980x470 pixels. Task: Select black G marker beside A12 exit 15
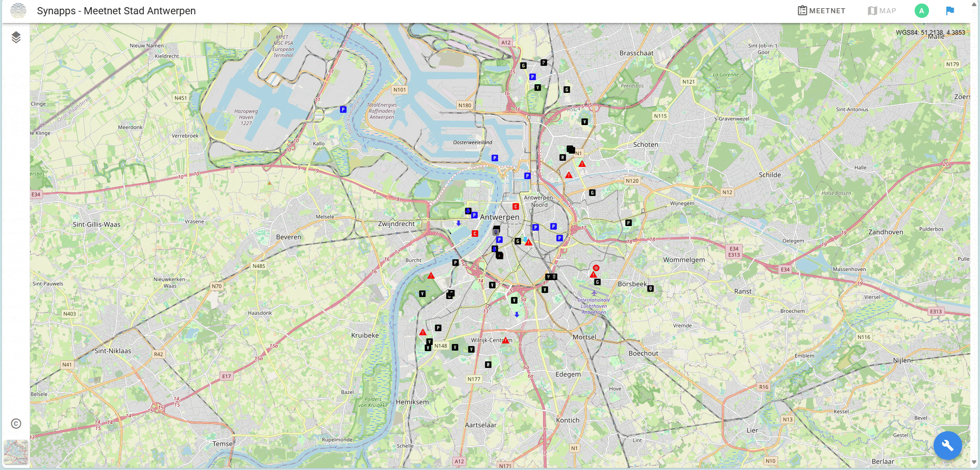click(x=523, y=66)
